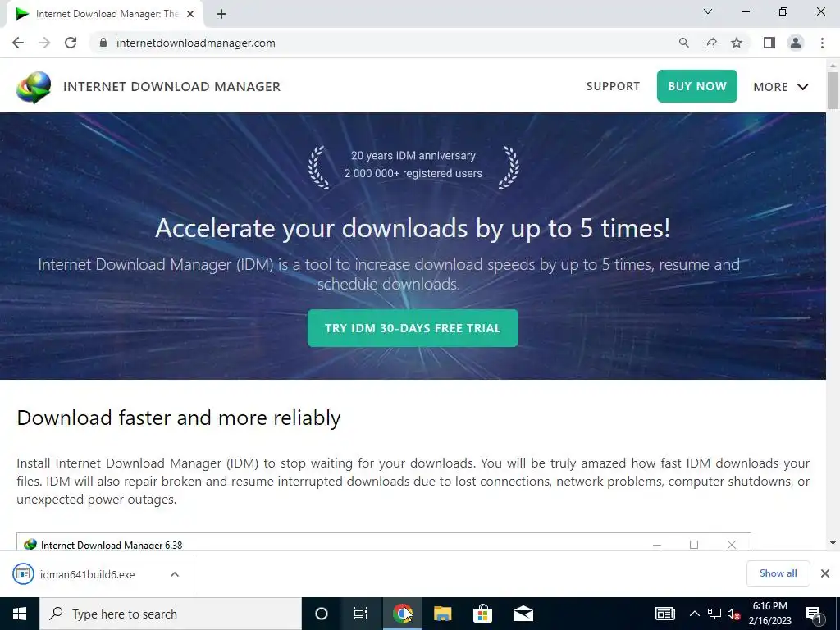Open the notification center icon
The image size is (840, 630).
(x=815, y=614)
